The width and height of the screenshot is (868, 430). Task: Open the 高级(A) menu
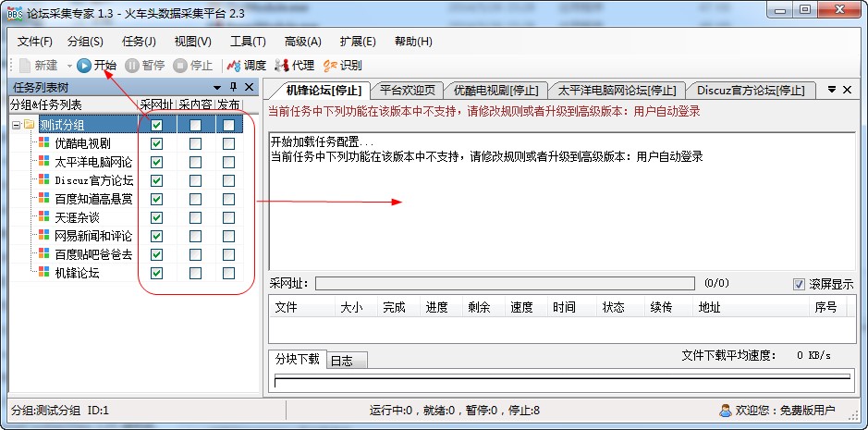click(x=303, y=42)
